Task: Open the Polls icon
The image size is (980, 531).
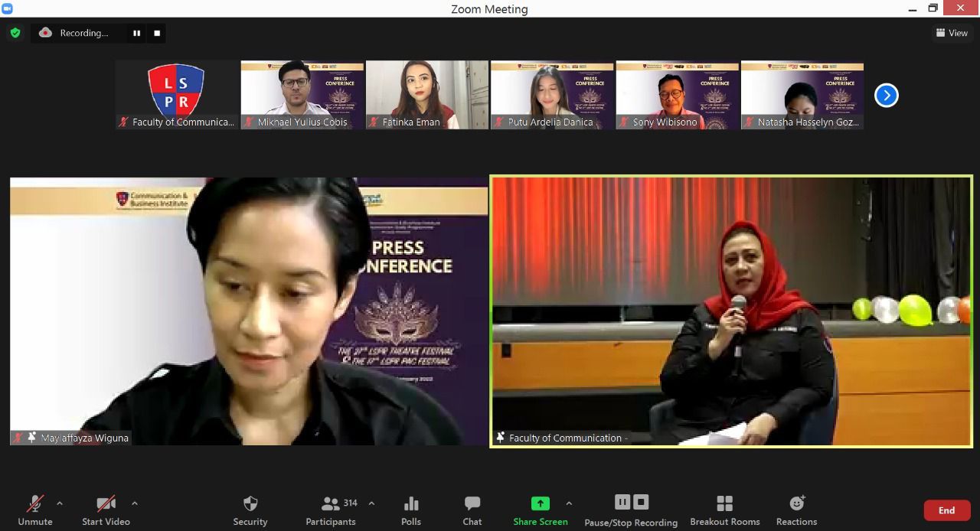Action: (x=411, y=510)
